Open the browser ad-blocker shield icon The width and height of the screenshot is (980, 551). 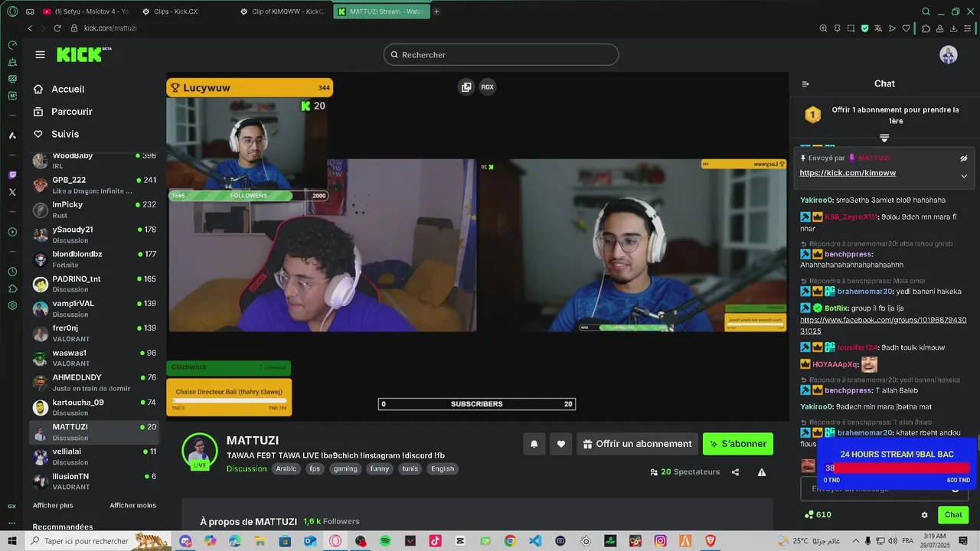(864, 28)
